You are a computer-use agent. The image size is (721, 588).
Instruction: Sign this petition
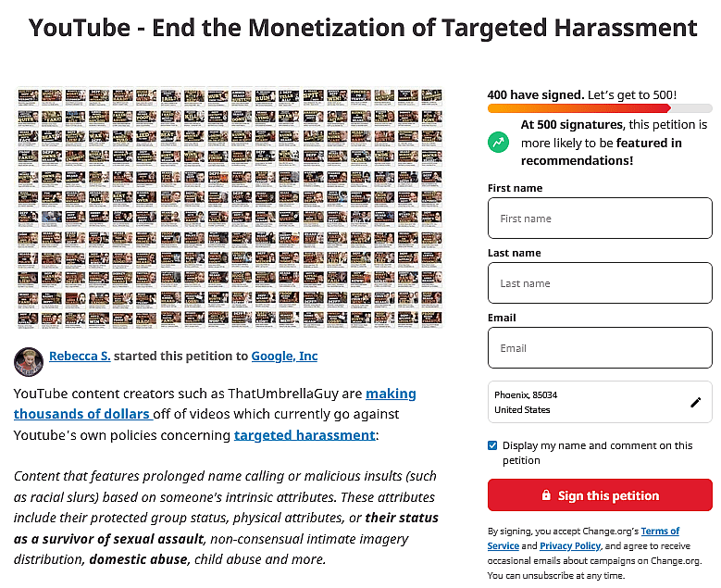[600, 495]
